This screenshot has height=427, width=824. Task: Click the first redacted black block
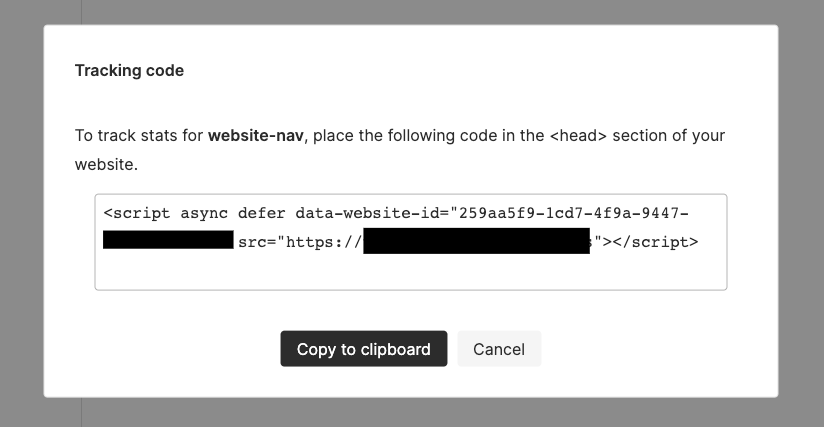pos(168,239)
